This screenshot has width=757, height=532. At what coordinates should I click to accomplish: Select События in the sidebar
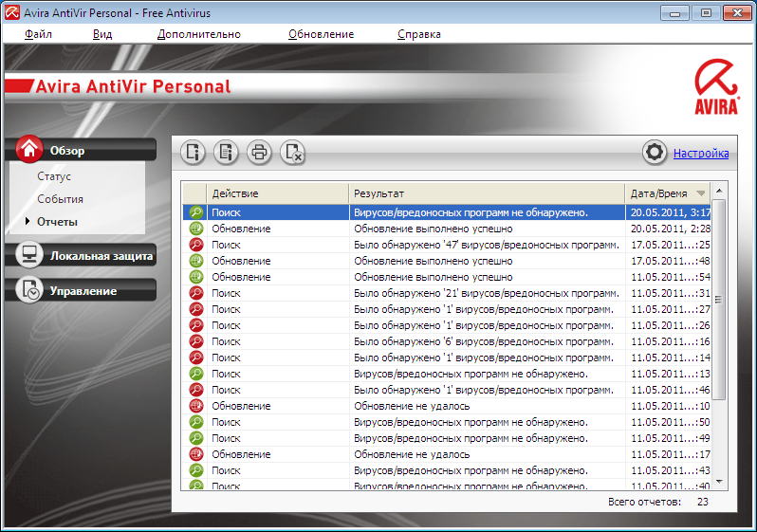pyautogui.click(x=61, y=199)
